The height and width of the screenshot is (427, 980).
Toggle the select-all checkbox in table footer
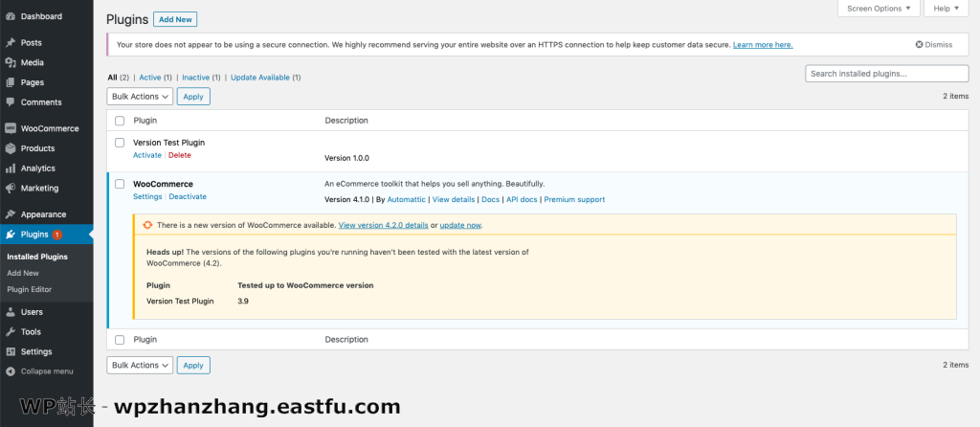click(x=120, y=340)
